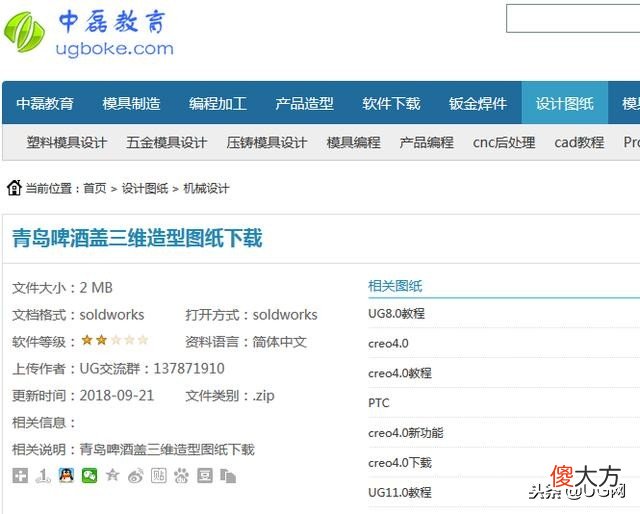Go to 塑料模具设计 submenu
This screenshot has height=514, width=640.
(x=67, y=142)
